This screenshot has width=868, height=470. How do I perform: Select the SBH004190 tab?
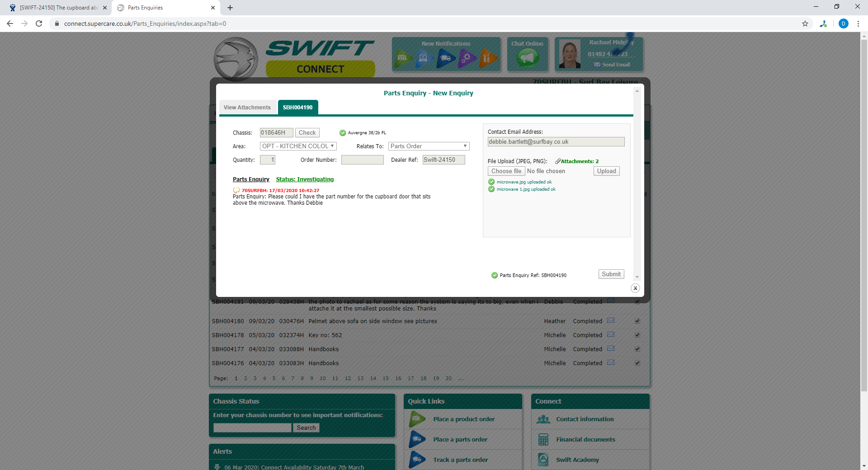point(298,108)
